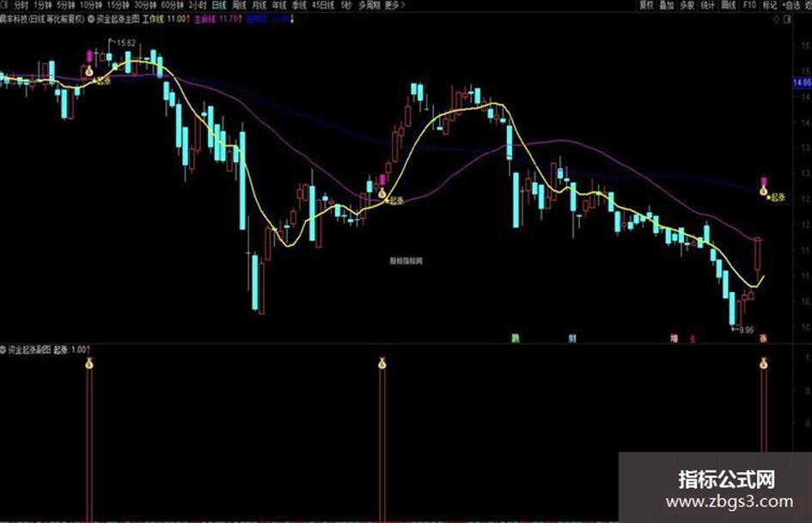Switch to 季线 quarterly chart

point(299,5)
